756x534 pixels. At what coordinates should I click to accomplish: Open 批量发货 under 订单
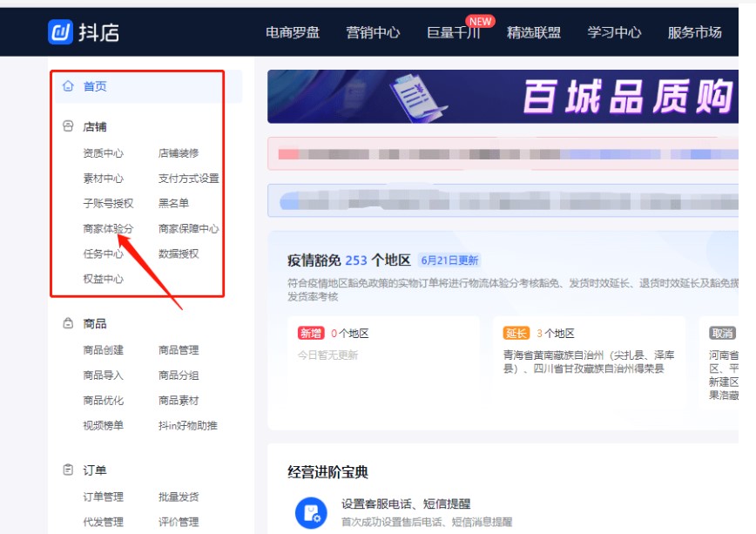pyautogui.click(x=179, y=497)
